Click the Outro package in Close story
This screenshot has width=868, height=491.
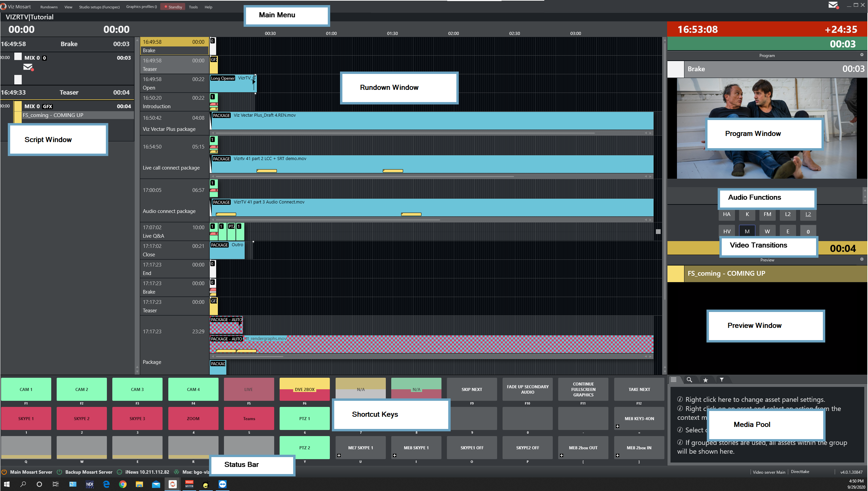(x=227, y=250)
